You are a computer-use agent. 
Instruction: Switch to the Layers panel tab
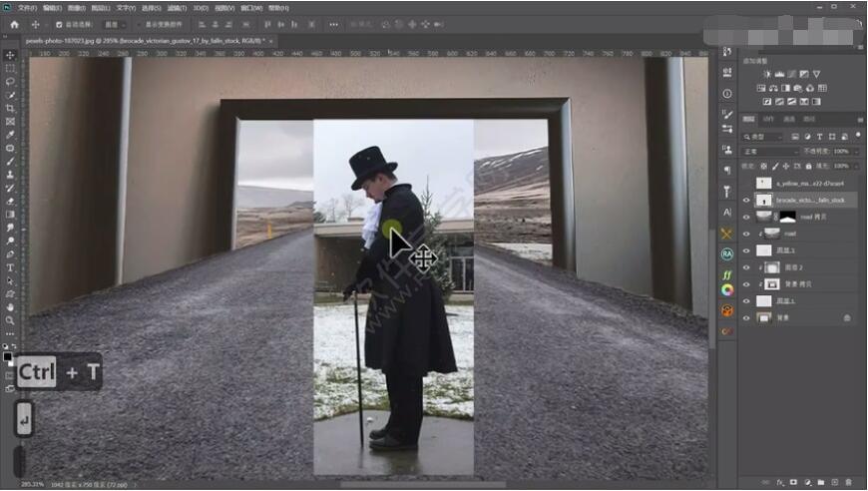749,119
